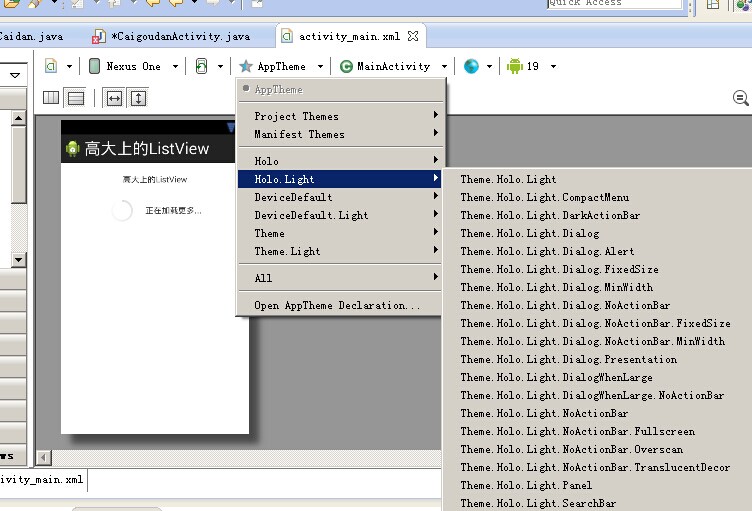Viewport: 752px width, 511px height.
Task: Click Open AppTheme Declaration menu entry
Action: 337,305
